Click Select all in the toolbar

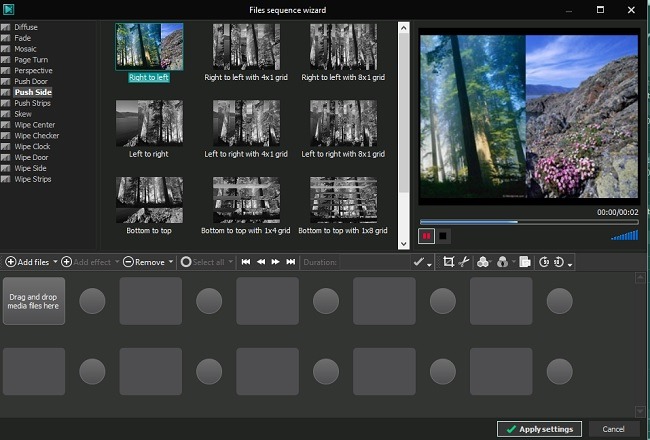(203, 262)
